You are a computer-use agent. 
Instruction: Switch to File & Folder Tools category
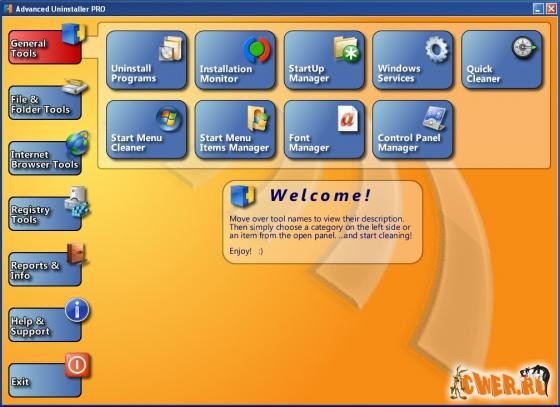pyautogui.click(x=45, y=103)
